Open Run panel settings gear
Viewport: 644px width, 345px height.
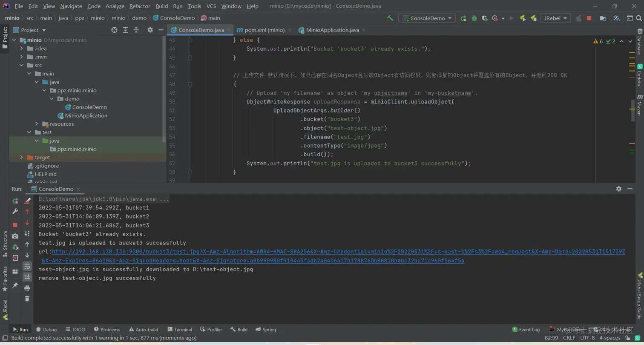click(x=618, y=189)
